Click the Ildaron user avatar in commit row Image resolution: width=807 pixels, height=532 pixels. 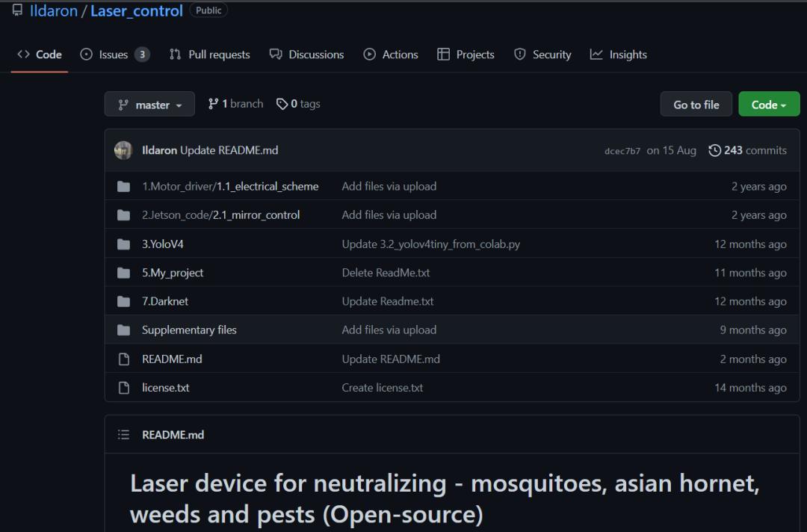pyautogui.click(x=123, y=150)
